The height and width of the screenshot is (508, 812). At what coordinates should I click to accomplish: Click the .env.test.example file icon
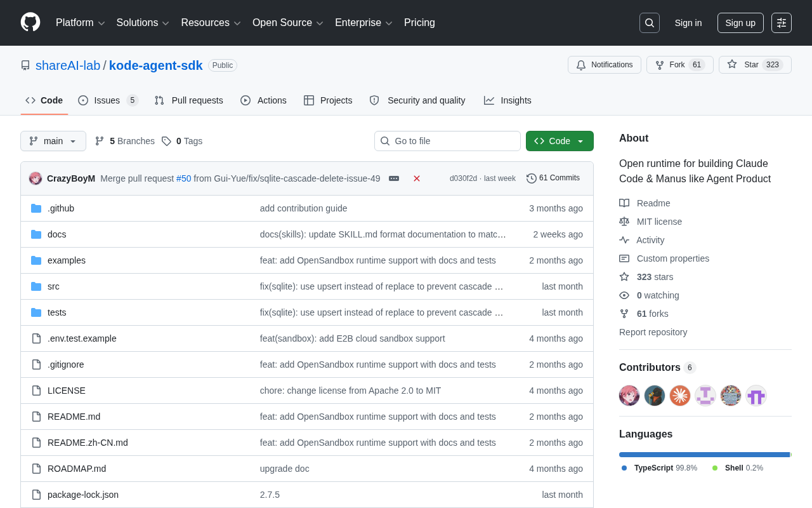pos(36,338)
